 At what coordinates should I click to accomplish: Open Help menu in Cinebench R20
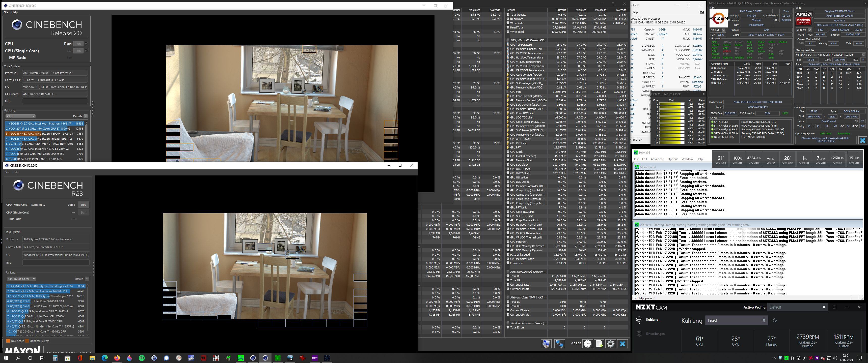[14, 12]
